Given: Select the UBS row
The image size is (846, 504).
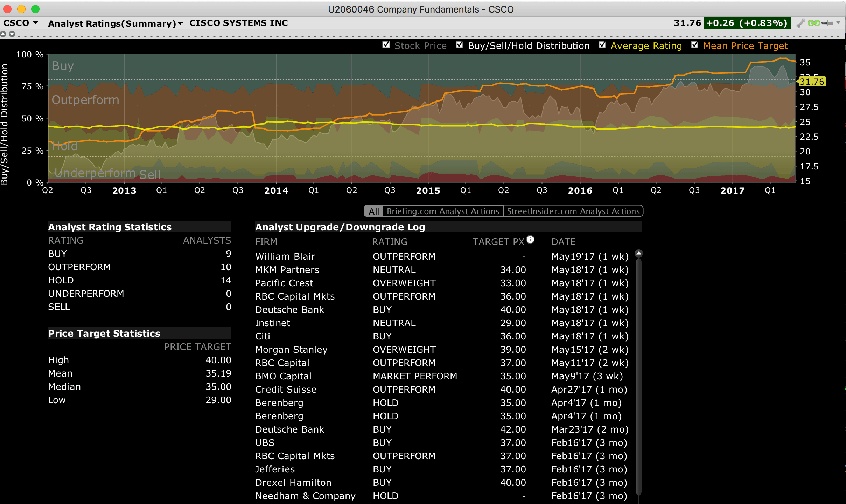Looking at the screenshot, I should click(442, 443).
